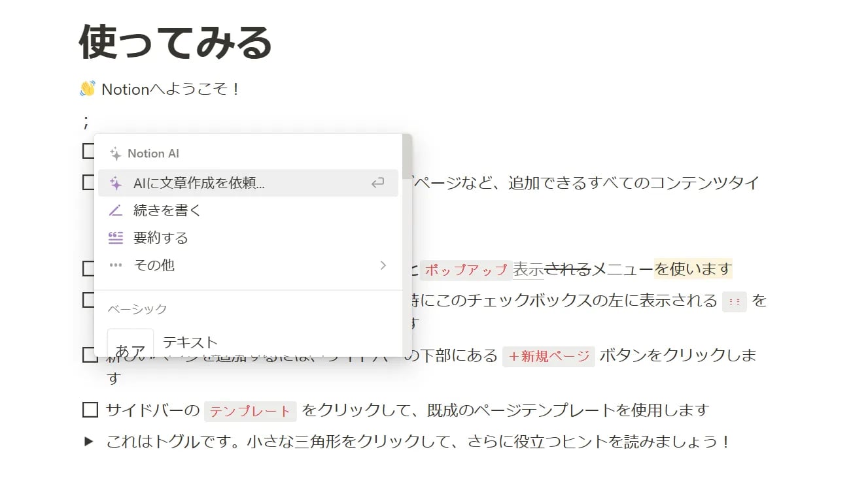The width and height of the screenshot is (868, 477).
Task: Click the 使ってみる page title
Action: (175, 43)
